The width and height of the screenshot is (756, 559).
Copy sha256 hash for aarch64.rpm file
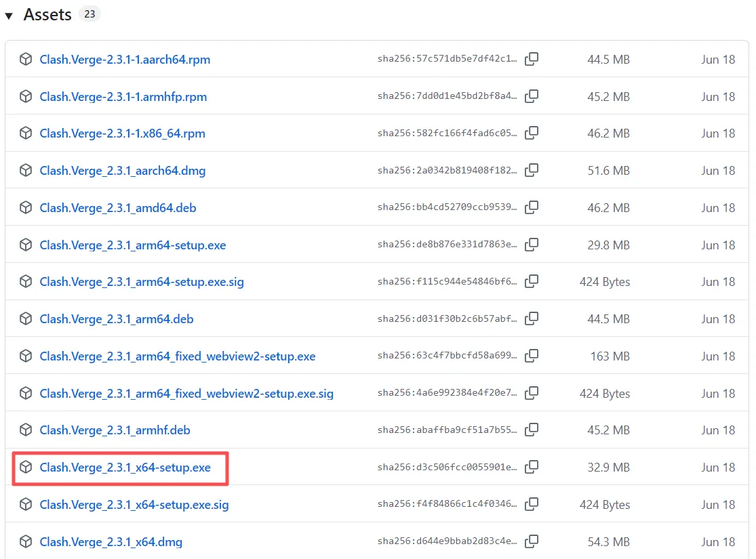(532, 59)
